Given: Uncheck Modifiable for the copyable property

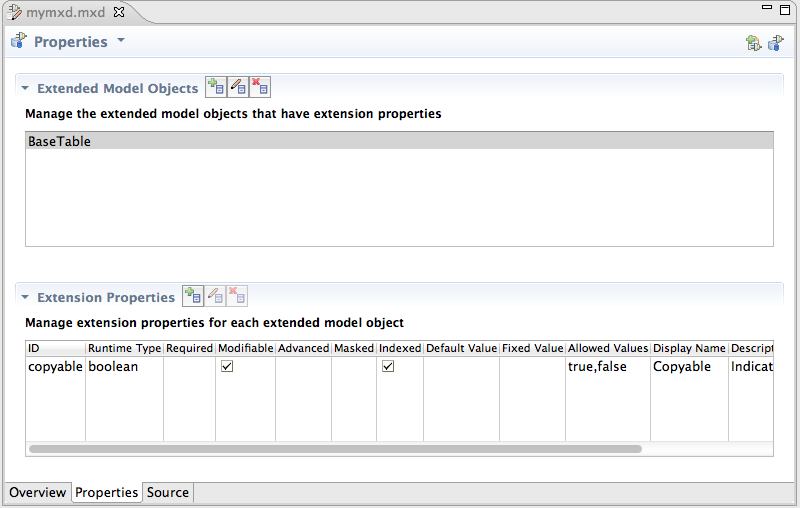Looking at the screenshot, I should [227, 367].
